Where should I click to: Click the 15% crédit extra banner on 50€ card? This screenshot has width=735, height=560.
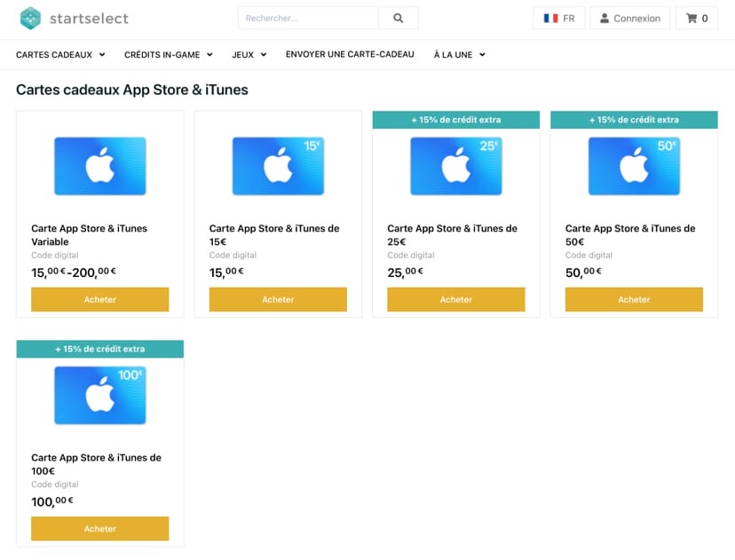[634, 120]
